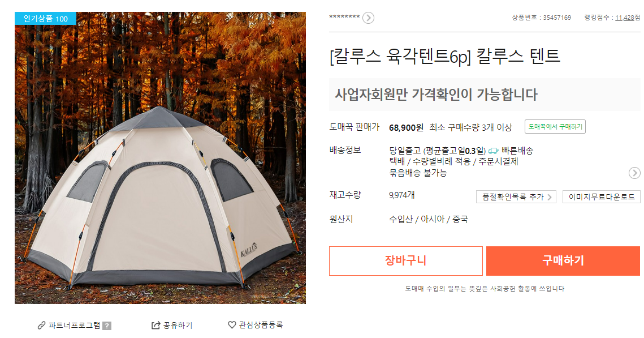Expand shipping info with right arrow

point(634,173)
